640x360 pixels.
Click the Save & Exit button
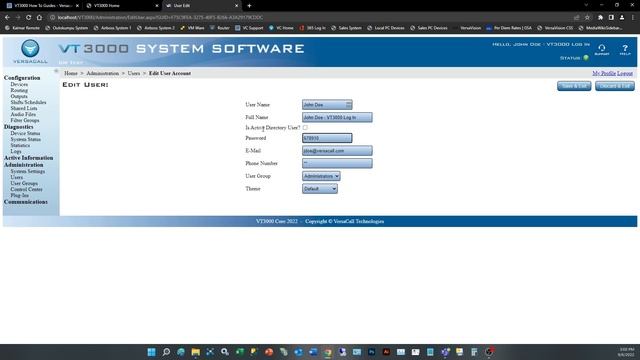coord(574,86)
